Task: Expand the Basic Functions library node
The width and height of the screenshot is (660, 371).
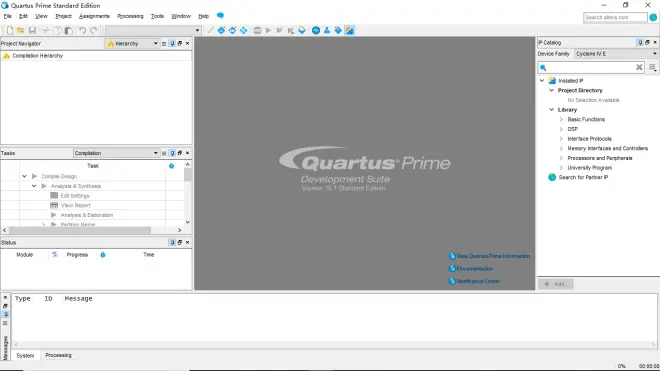Action: (x=561, y=119)
